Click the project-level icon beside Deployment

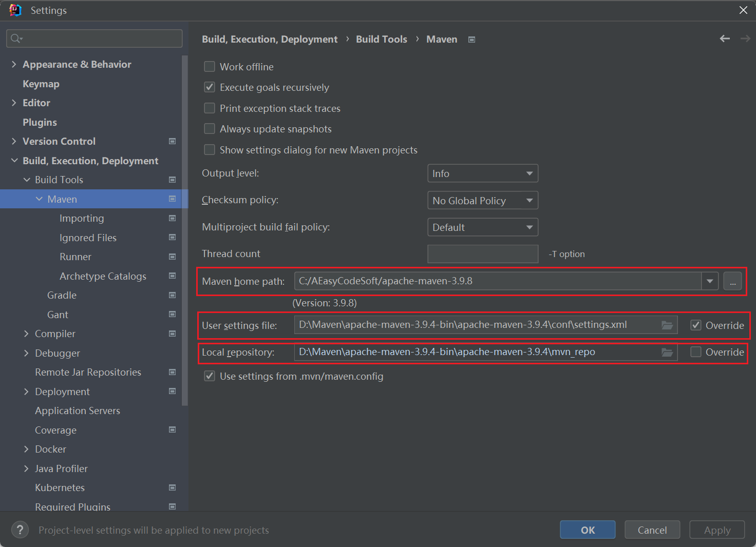(173, 392)
